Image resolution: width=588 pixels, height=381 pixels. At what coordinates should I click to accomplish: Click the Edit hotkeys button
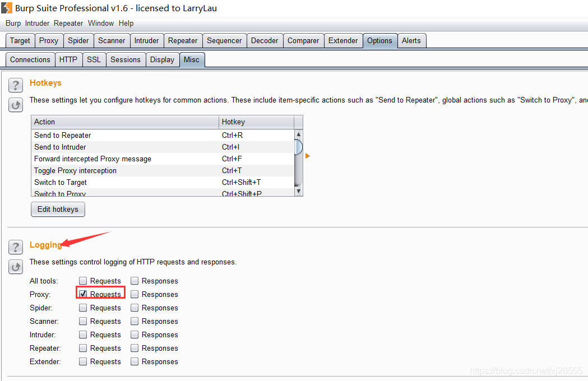(x=58, y=209)
